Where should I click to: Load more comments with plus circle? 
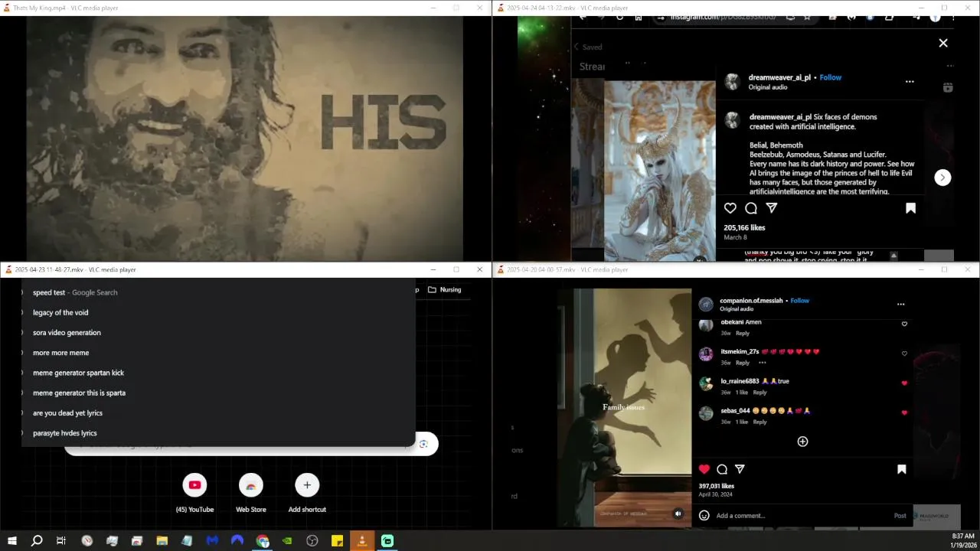coord(802,442)
